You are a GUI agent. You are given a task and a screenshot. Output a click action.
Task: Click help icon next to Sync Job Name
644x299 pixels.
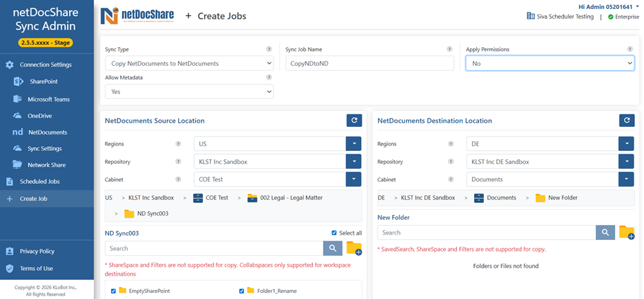pyautogui.click(x=449, y=49)
